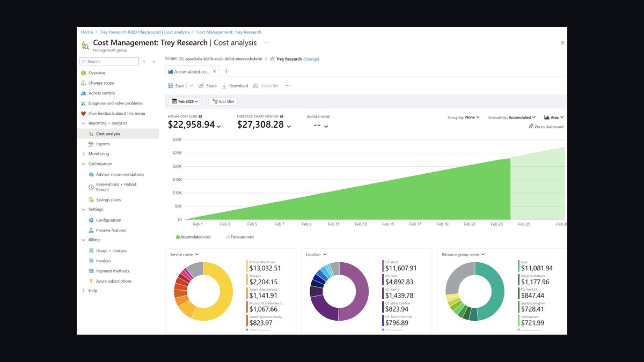The image size is (644, 362).
Task: Expand the Monitoring section
Action: [x=83, y=154]
